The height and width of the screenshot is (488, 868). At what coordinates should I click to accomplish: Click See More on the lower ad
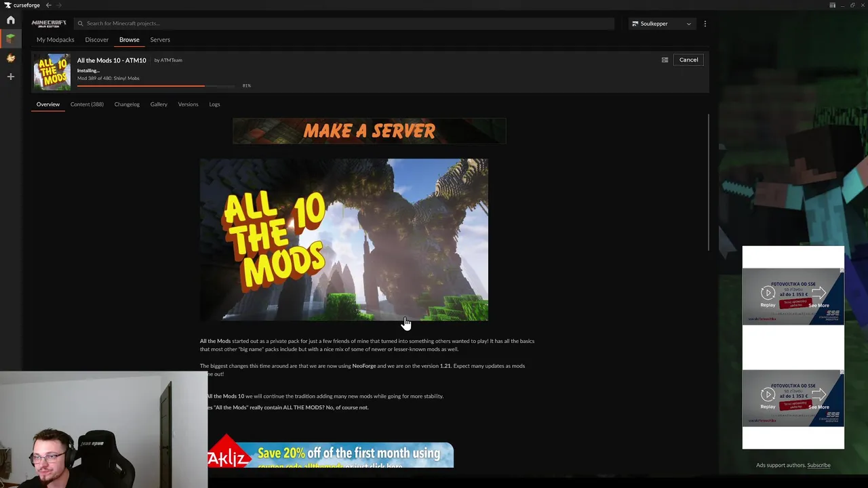[x=818, y=398]
